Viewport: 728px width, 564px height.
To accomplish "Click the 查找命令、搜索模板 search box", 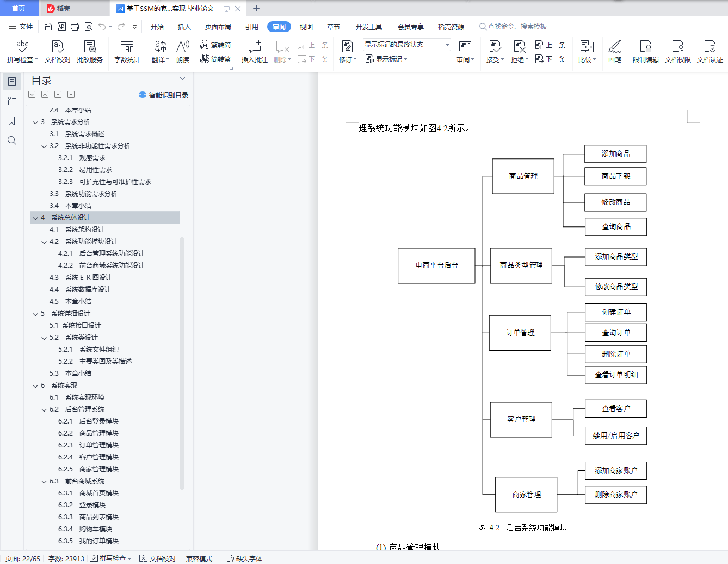I will (513, 27).
